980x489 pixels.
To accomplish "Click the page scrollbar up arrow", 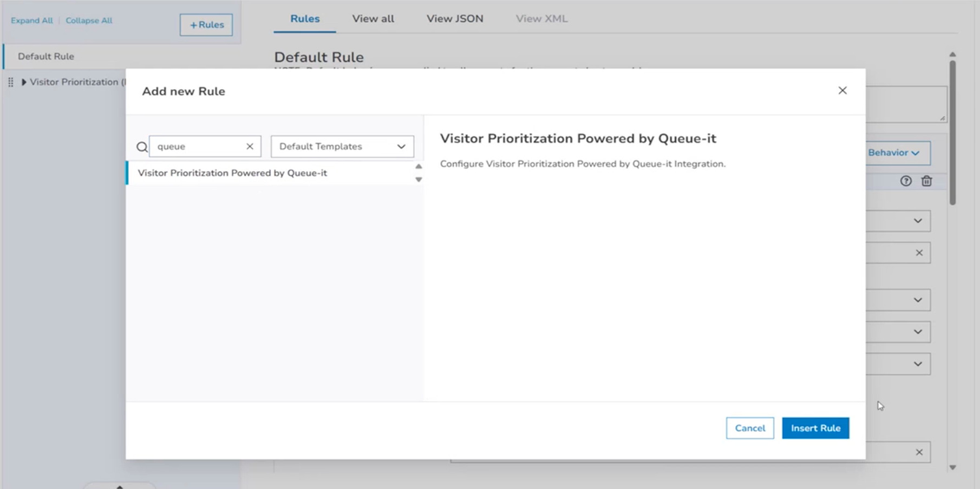I will click(x=952, y=55).
